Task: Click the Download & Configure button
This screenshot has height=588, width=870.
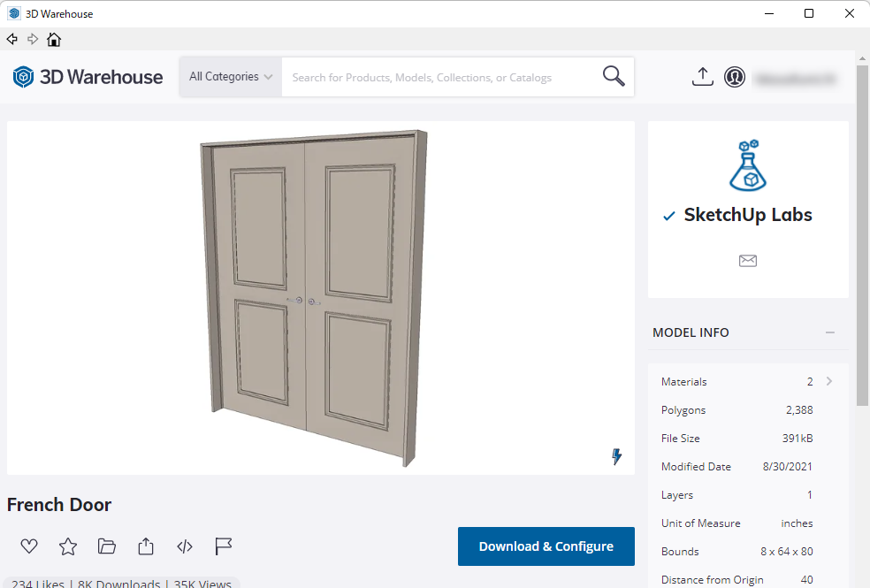Action: point(546,546)
